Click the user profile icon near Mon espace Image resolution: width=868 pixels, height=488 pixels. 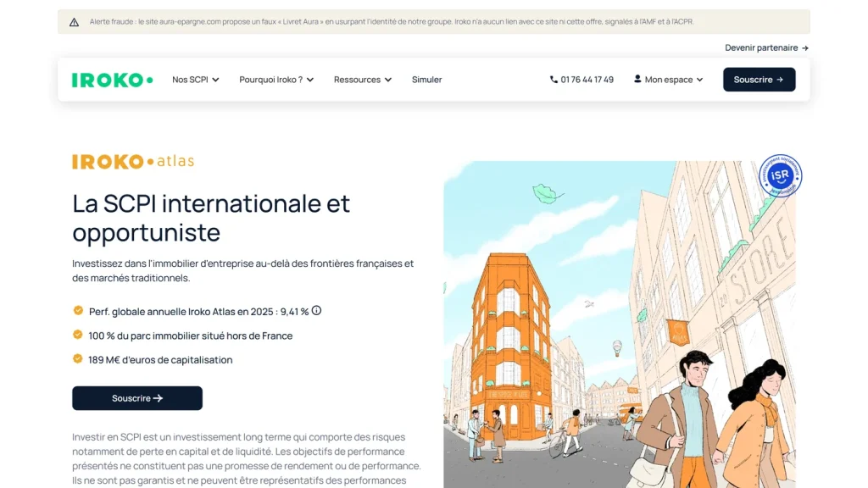[637, 79]
